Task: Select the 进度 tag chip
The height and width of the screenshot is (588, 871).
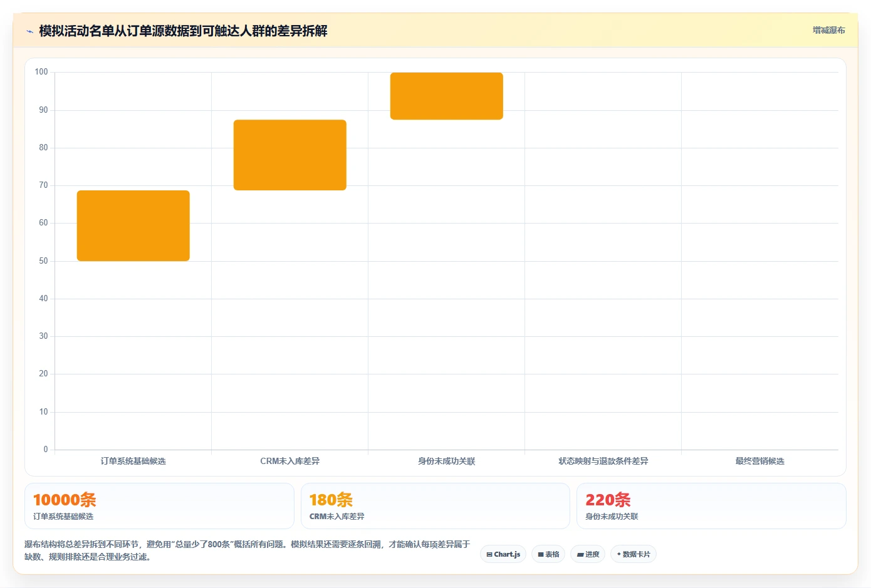Action: click(x=588, y=554)
